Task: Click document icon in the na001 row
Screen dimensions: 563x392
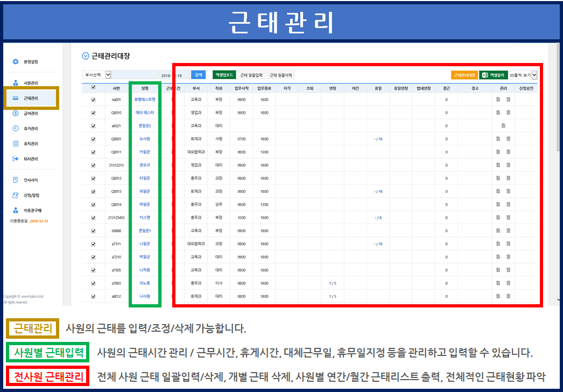Action: click(498, 100)
